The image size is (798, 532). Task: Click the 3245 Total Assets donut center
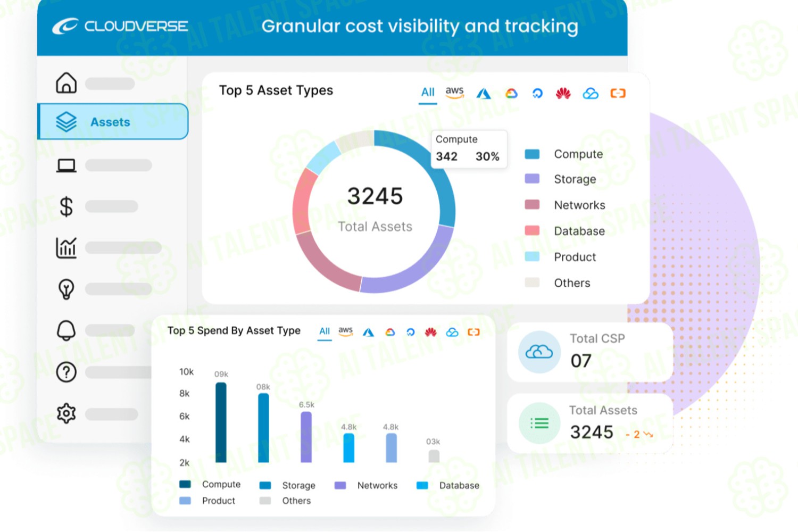pyautogui.click(x=375, y=210)
